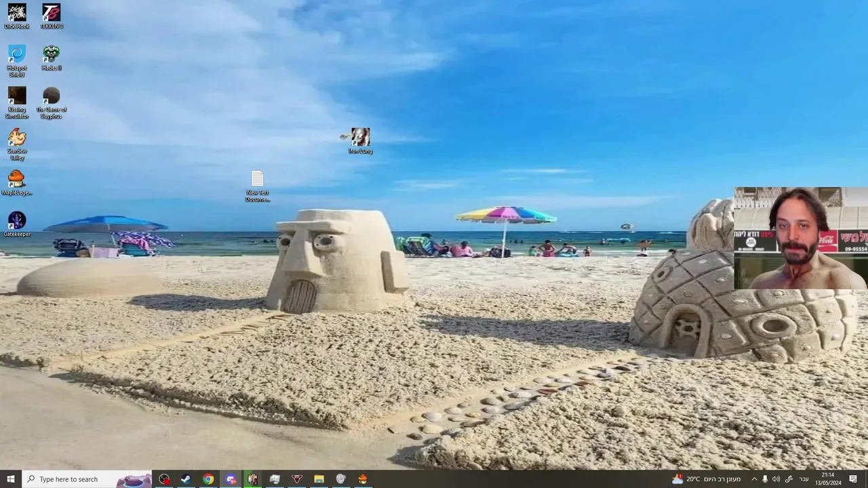Click the Type here to search box

(x=87, y=479)
